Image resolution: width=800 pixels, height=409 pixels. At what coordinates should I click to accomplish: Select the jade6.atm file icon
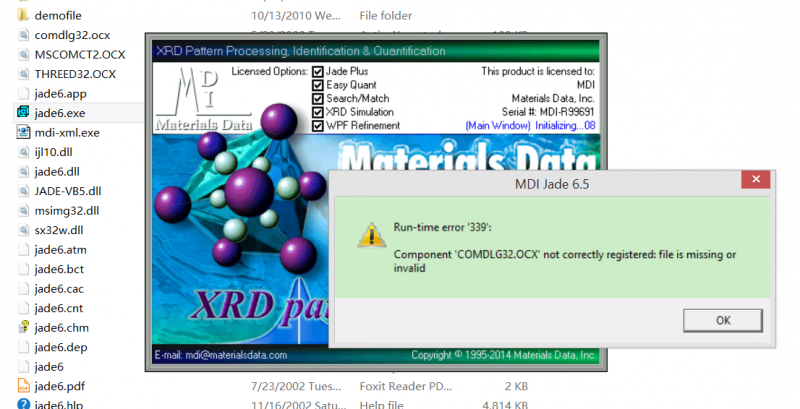click(23, 249)
